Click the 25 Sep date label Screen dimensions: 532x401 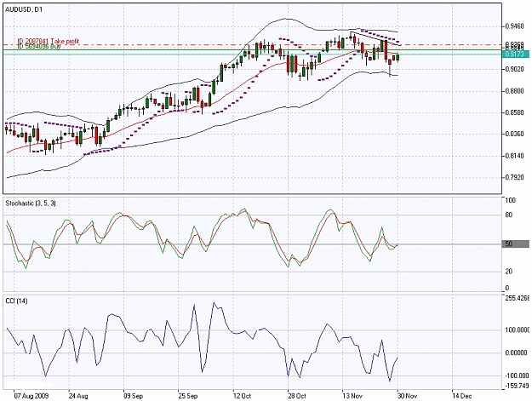[188, 396]
